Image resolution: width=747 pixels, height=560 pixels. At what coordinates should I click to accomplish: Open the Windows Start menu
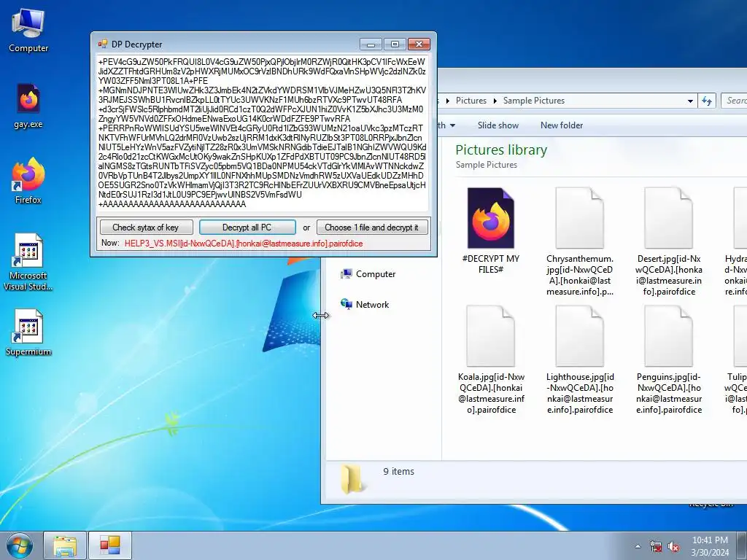20,545
